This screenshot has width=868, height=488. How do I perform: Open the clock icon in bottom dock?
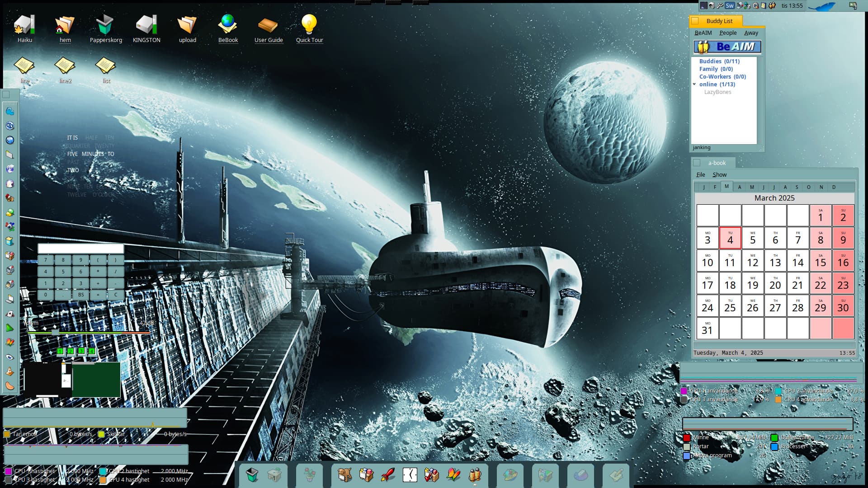click(x=410, y=474)
